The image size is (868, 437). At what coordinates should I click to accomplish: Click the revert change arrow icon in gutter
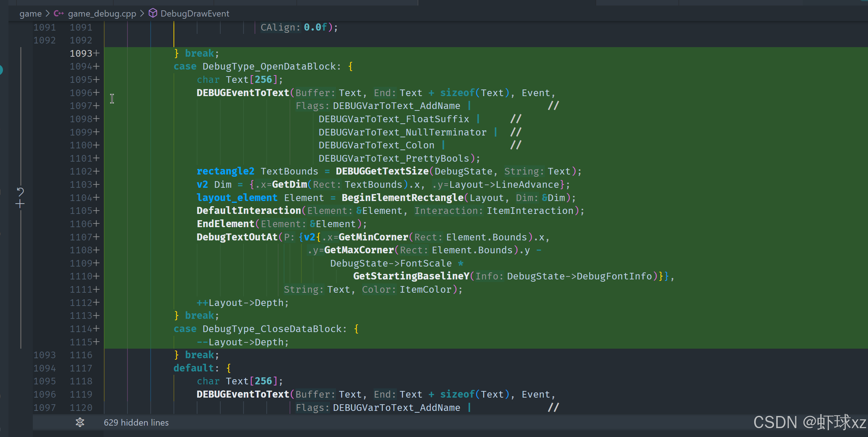point(20,191)
